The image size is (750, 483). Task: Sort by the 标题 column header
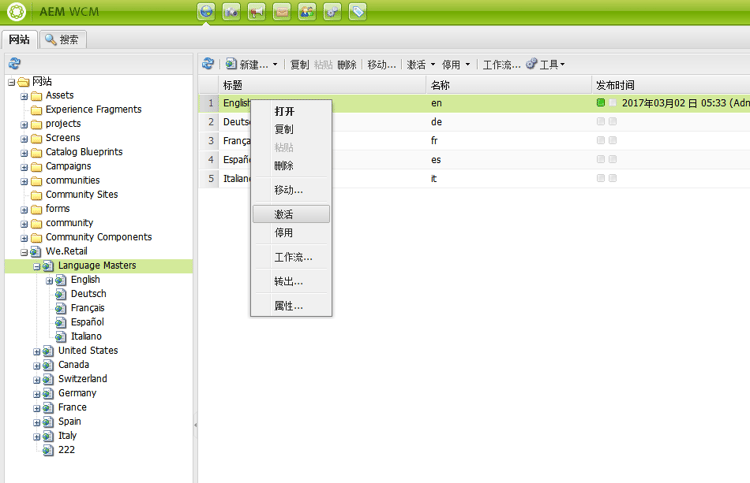point(322,85)
